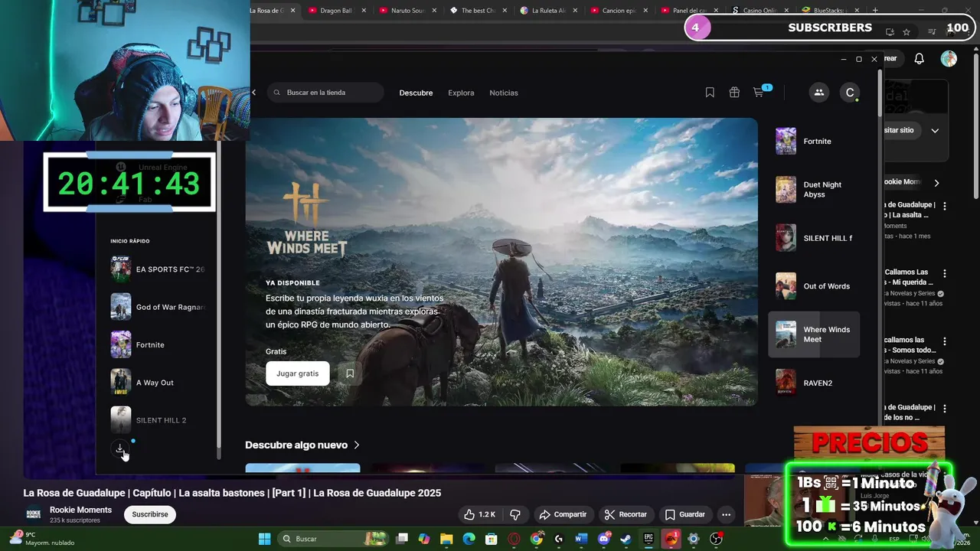
Task: Click the Buscar en la tienda search field
Action: tap(325, 93)
